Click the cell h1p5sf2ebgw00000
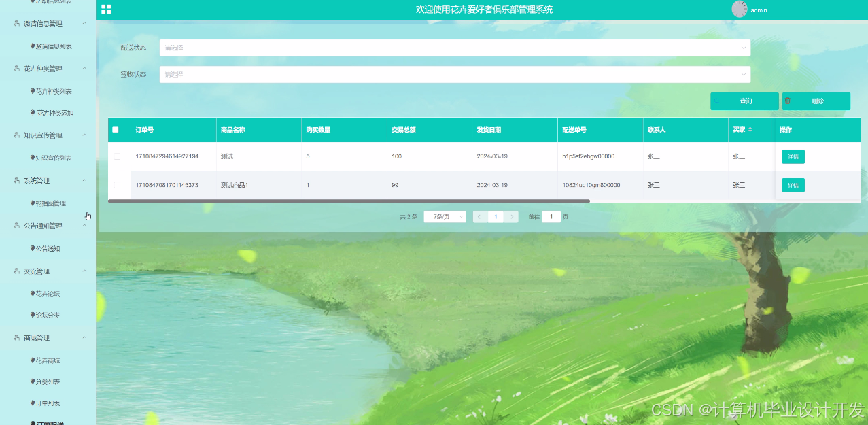Viewport: 868px width, 425px height. (589, 156)
